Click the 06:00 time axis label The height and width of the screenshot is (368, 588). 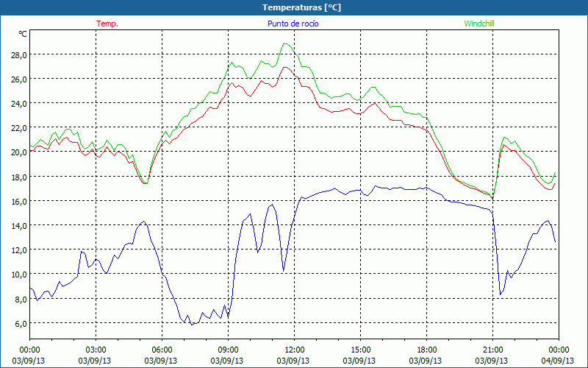tap(162, 350)
